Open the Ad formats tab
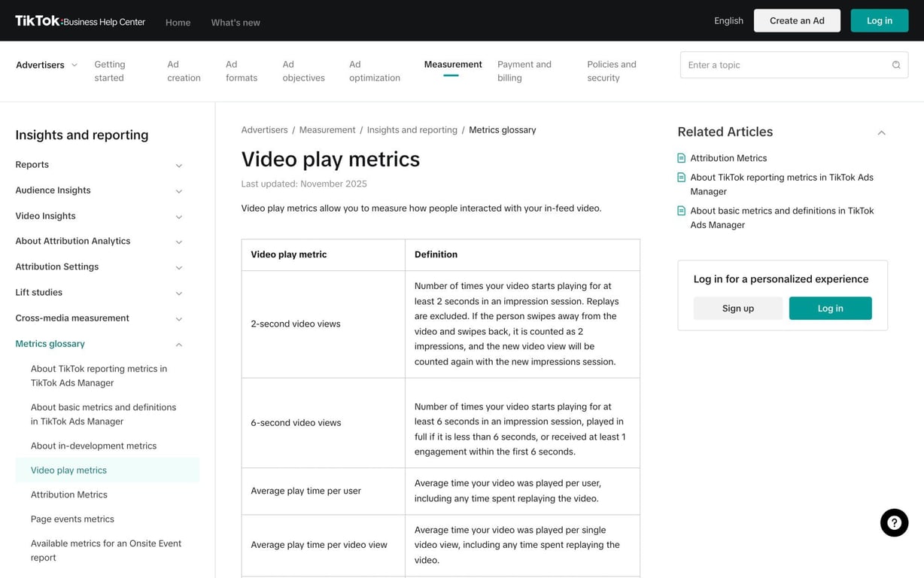The height and width of the screenshot is (578, 924). (x=242, y=71)
